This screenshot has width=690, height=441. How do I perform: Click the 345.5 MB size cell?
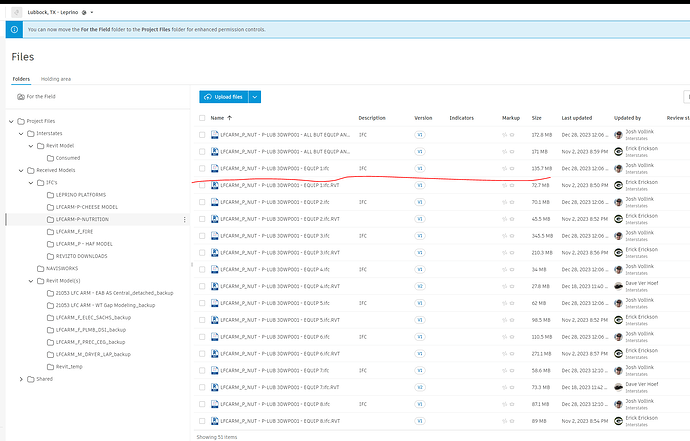click(x=542, y=236)
